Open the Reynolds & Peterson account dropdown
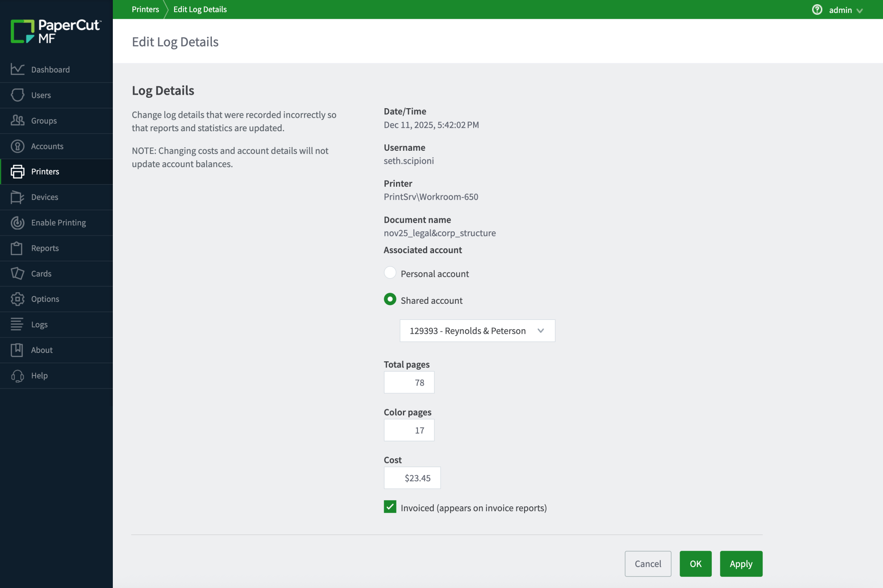This screenshot has width=883, height=588. pos(477,331)
